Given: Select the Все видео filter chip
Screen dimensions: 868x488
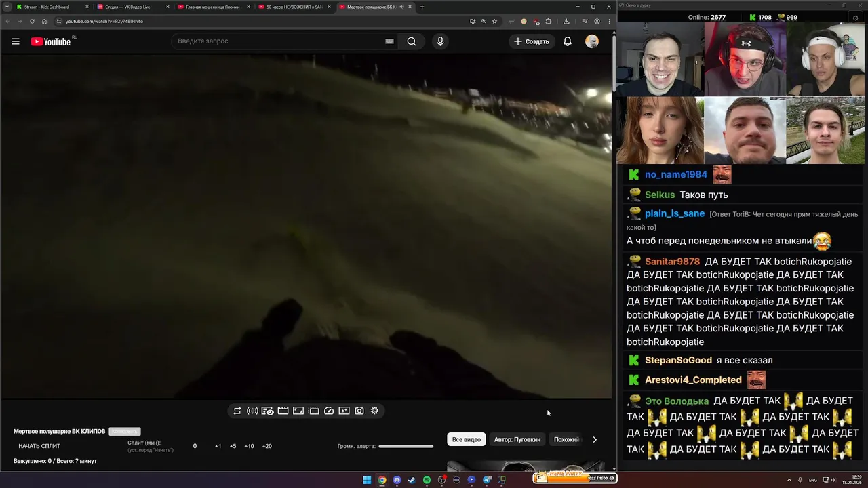Looking at the screenshot, I should (x=467, y=439).
